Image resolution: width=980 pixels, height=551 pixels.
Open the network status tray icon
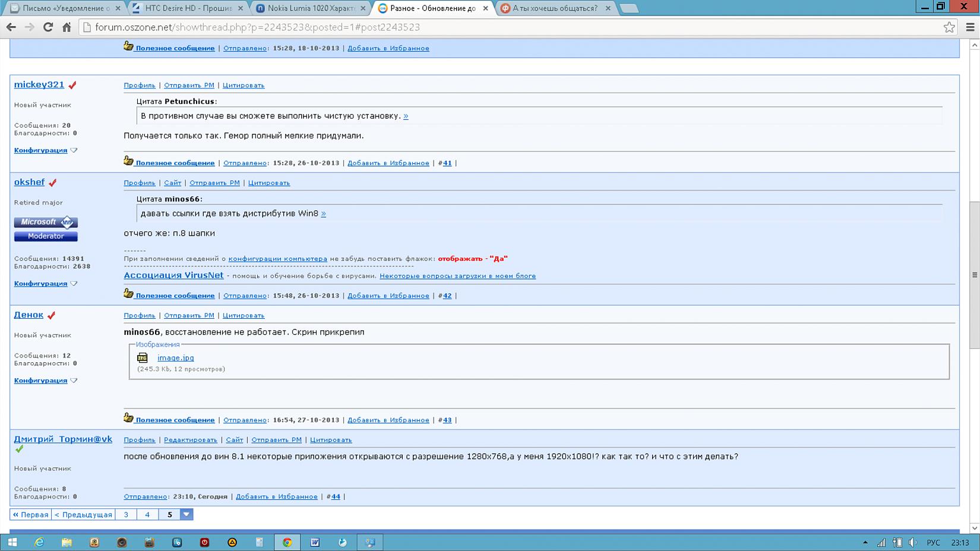click(x=881, y=542)
